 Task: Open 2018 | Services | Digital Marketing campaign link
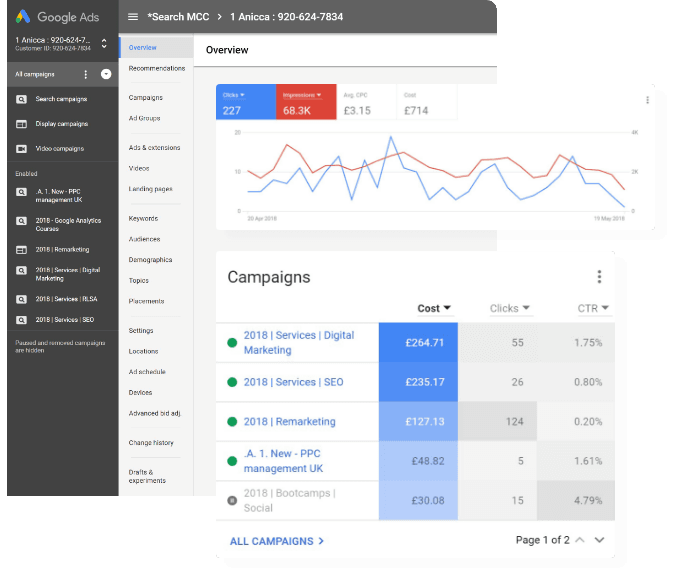coord(299,343)
